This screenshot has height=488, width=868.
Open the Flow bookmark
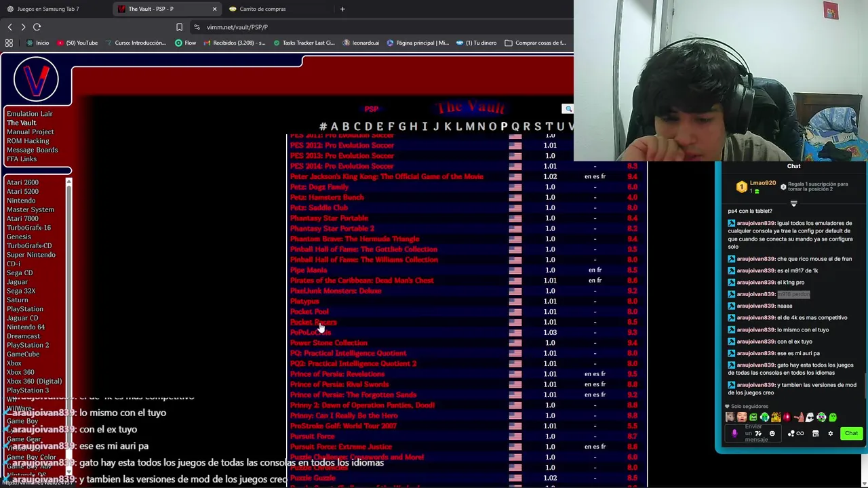pos(185,43)
